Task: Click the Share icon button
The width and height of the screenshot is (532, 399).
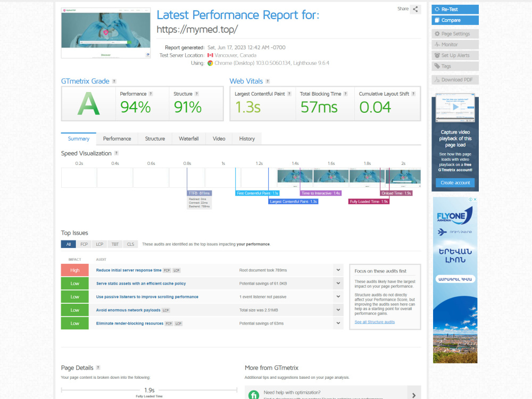Action: pyautogui.click(x=415, y=9)
